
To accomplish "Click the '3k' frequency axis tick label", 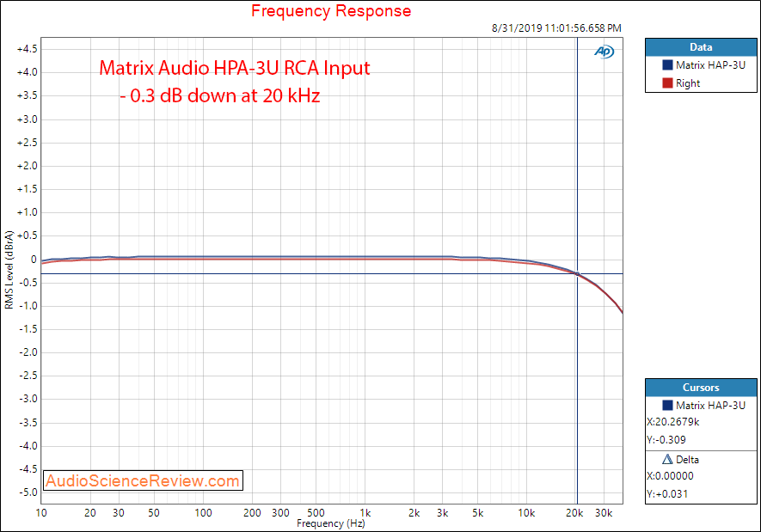I will click(x=442, y=513).
